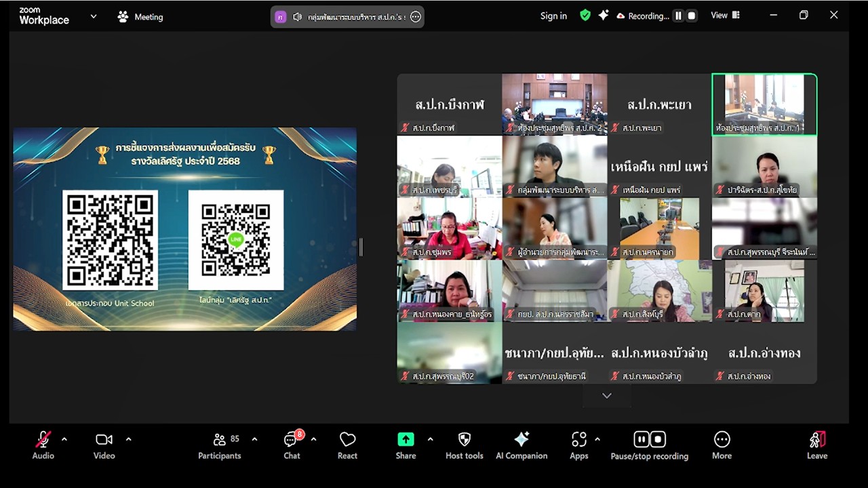
Task: Click the LINE group QR code
Action: 235,240
